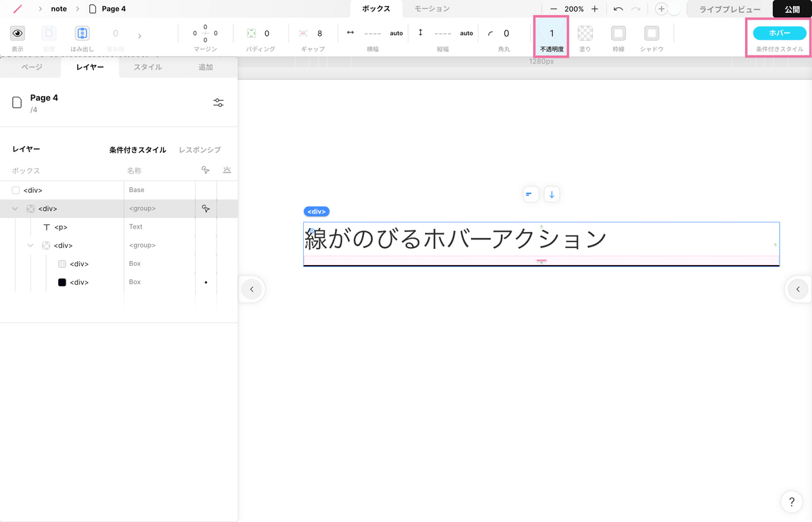Viewport: 812px width, 522px height.
Task: Click the 表示 eye icon
Action: 18,33
